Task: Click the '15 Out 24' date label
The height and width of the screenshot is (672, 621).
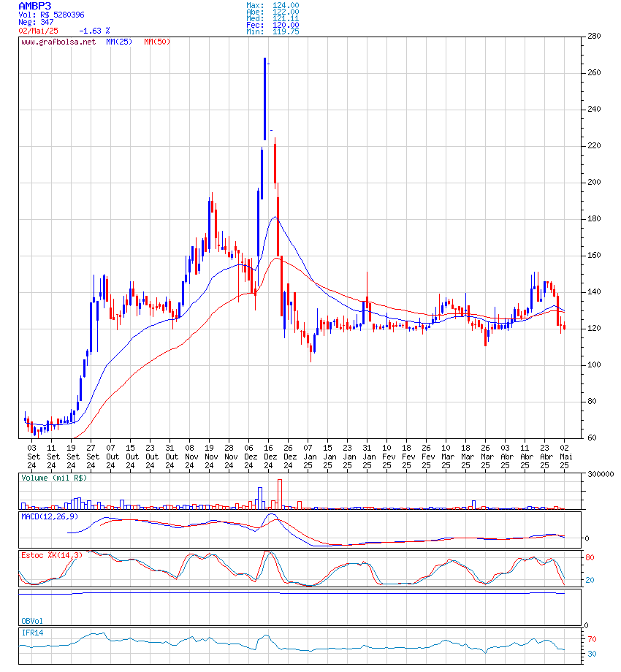Action: (x=131, y=457)
